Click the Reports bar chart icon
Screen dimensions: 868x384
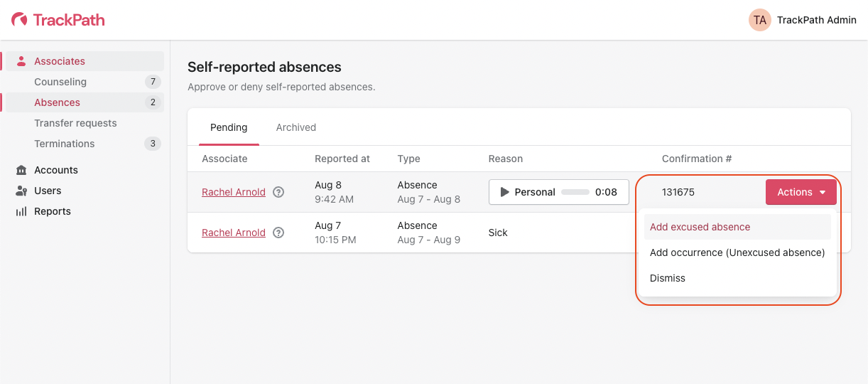(21, 211)
